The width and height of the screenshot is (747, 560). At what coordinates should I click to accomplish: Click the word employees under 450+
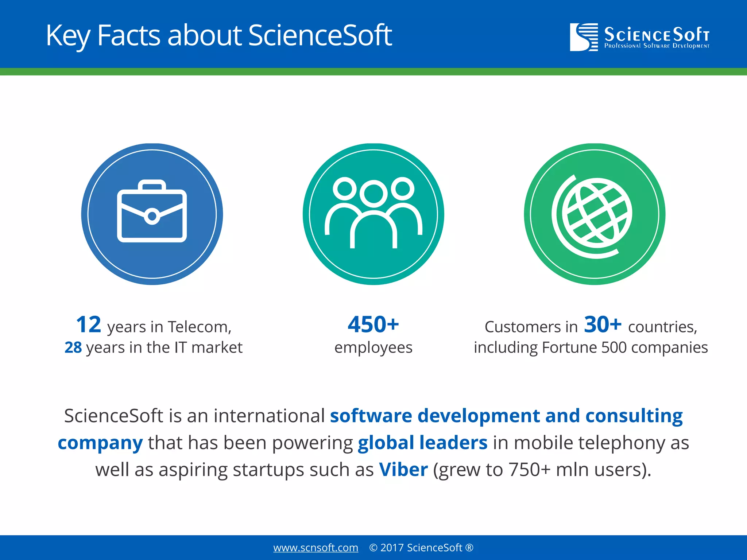[x=373, y=347]
